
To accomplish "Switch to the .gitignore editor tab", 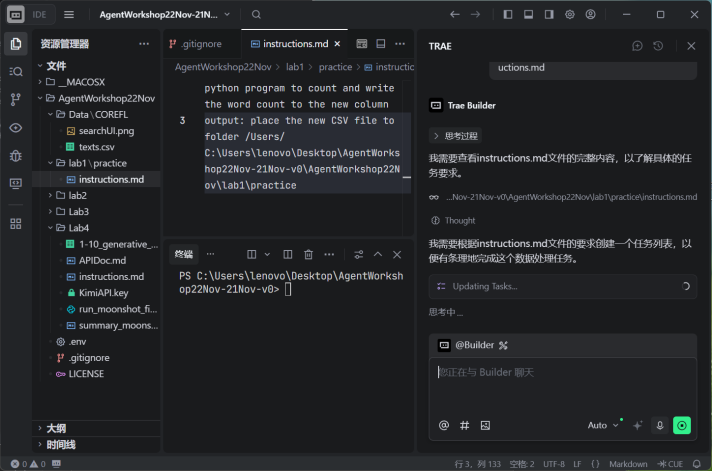I will pyautogui.click(x=199, y=44).
